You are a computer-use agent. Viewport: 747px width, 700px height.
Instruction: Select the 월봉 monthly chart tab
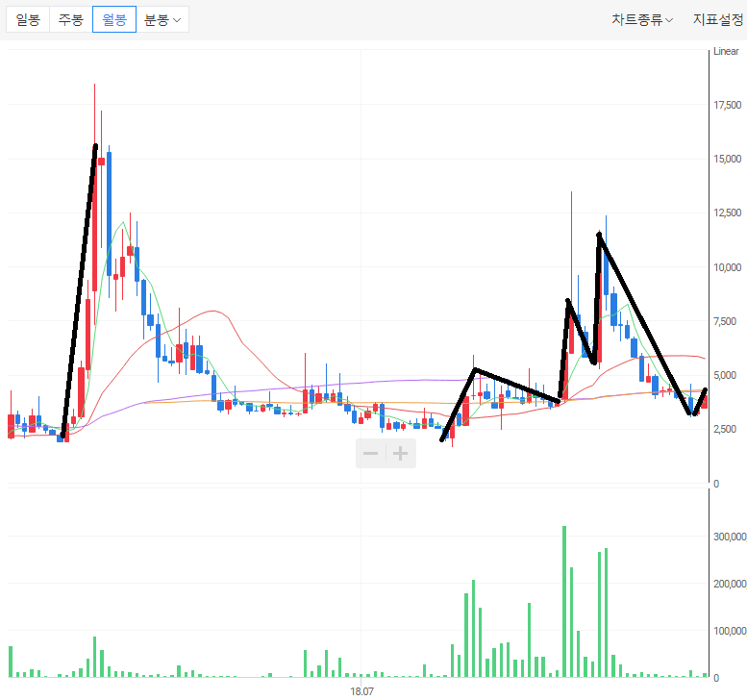point(114,19)
